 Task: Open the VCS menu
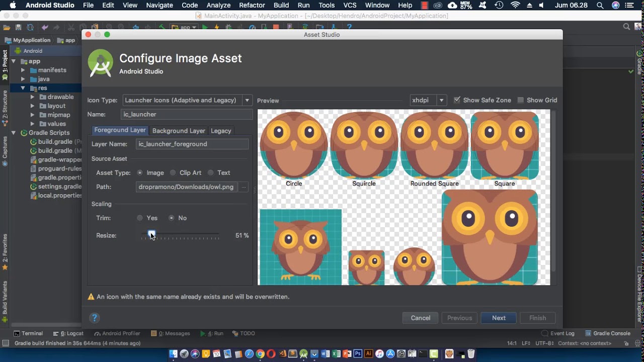click(x=350, y=5)
